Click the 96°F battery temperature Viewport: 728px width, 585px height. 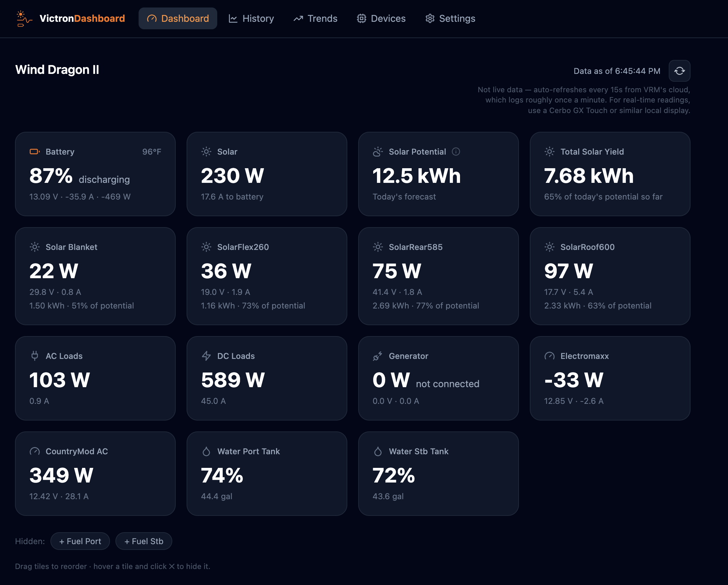point(152,152)
